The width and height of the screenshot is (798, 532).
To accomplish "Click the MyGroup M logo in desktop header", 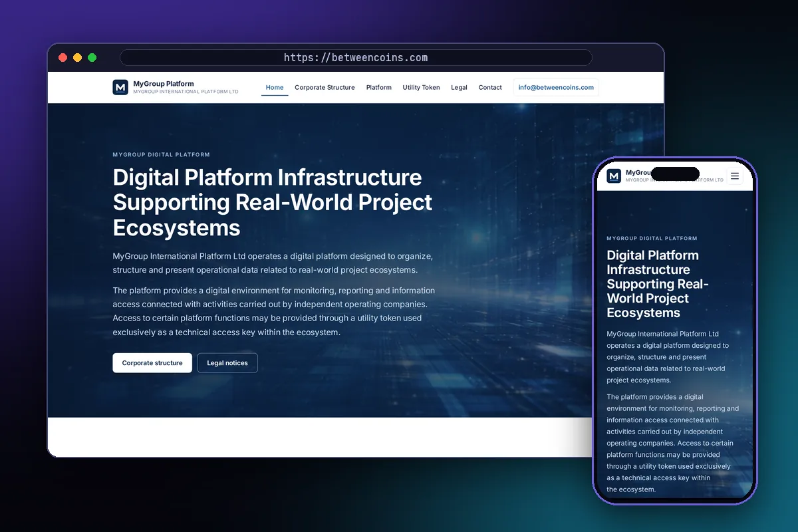I will point(120,87).
